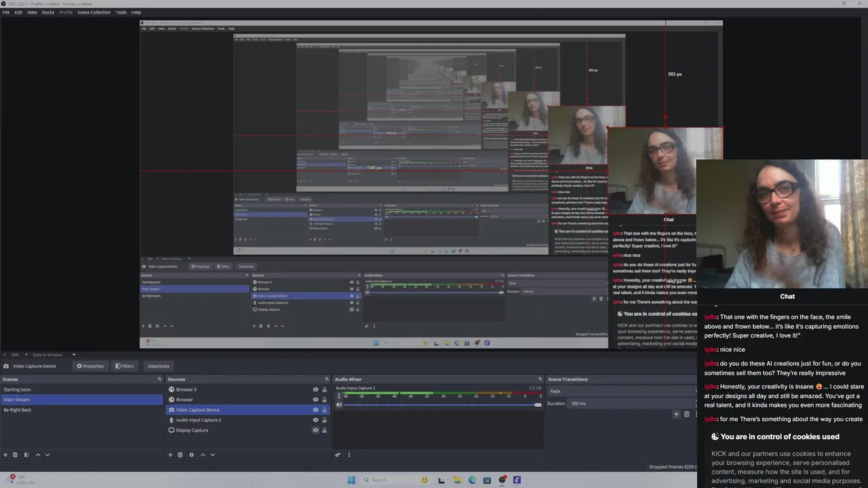Open the Windows Start menu
Image resolution: width=868 pixels, height=488 pixels.
point(351,480)
